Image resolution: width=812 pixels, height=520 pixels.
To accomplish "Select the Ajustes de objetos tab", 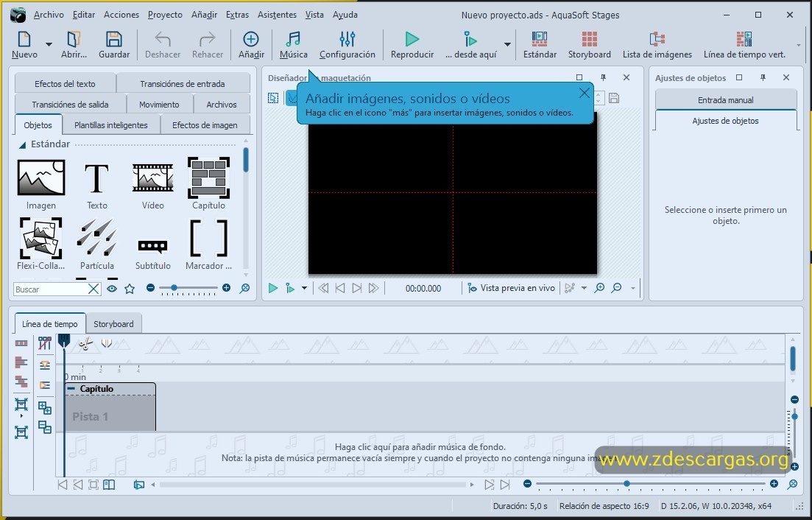I will coord(726,121).
